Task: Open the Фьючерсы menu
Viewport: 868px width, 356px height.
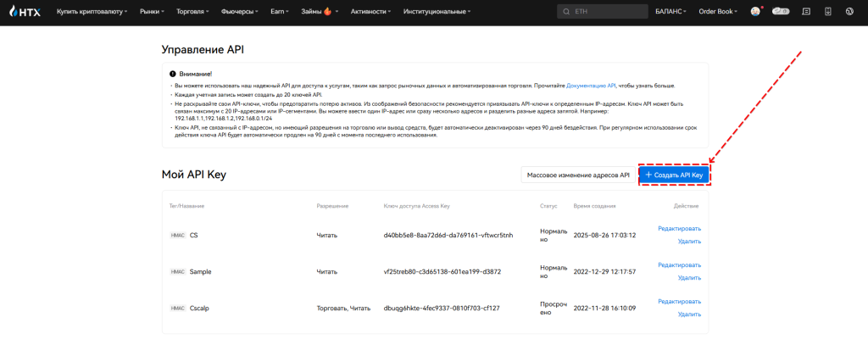Action: pos(240,12)
